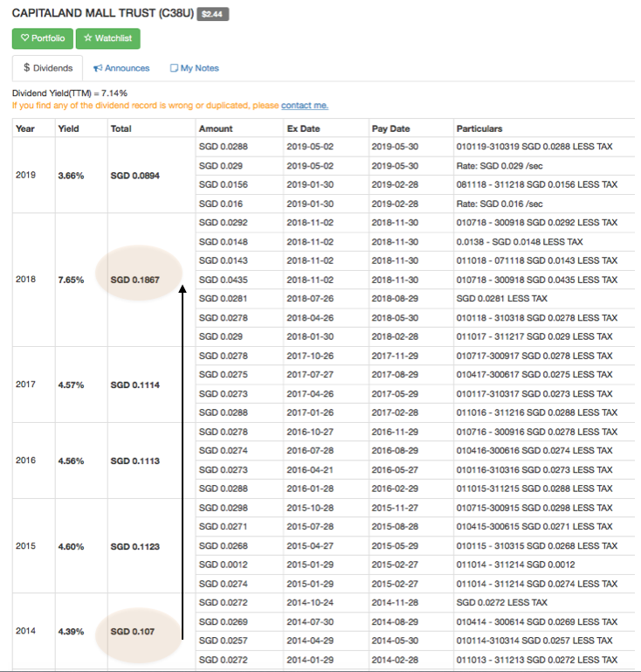Open the Announces tab

(121, 68)
